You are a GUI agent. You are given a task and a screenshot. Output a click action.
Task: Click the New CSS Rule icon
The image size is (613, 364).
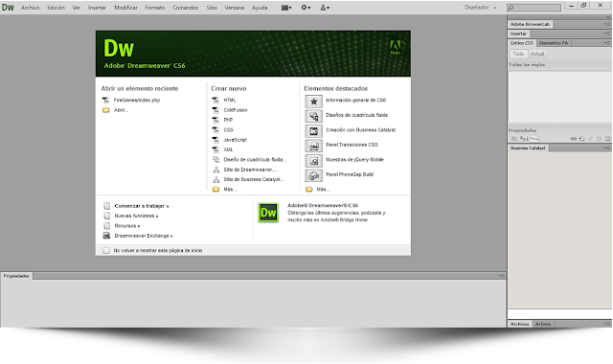click(x=581, y=139)
